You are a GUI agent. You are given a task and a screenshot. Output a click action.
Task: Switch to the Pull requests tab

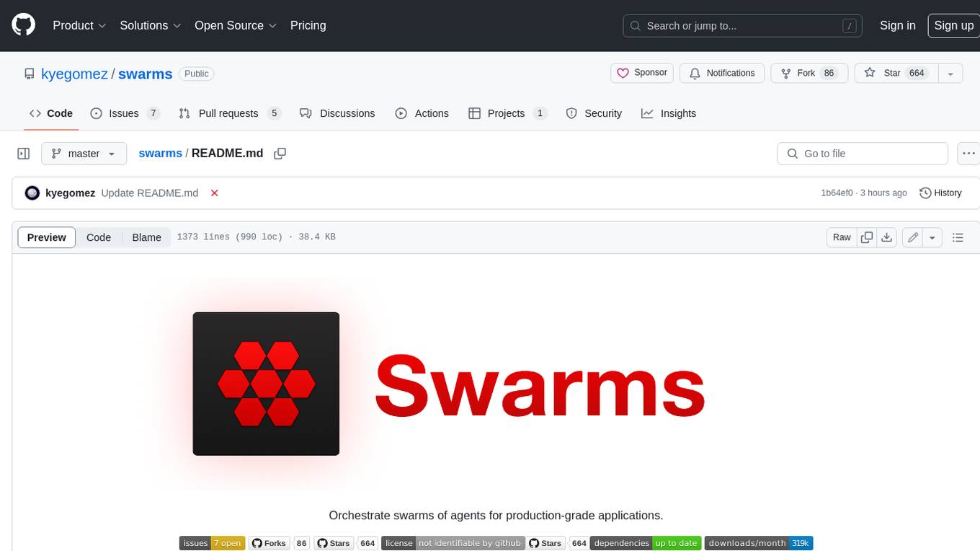coord(229,113)
